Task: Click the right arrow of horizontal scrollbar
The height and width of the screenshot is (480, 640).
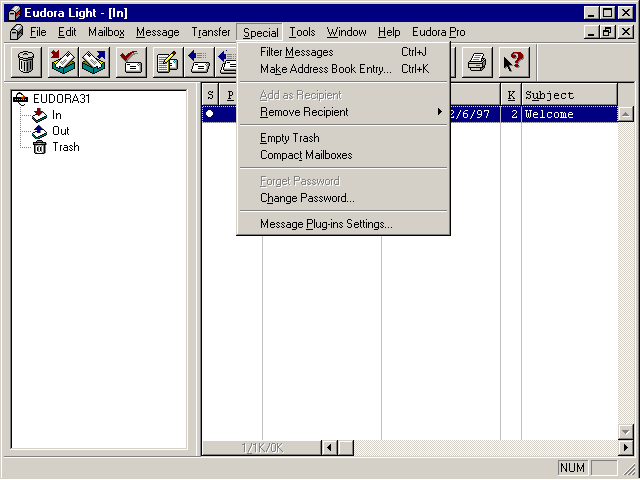Action: [625, 448]
